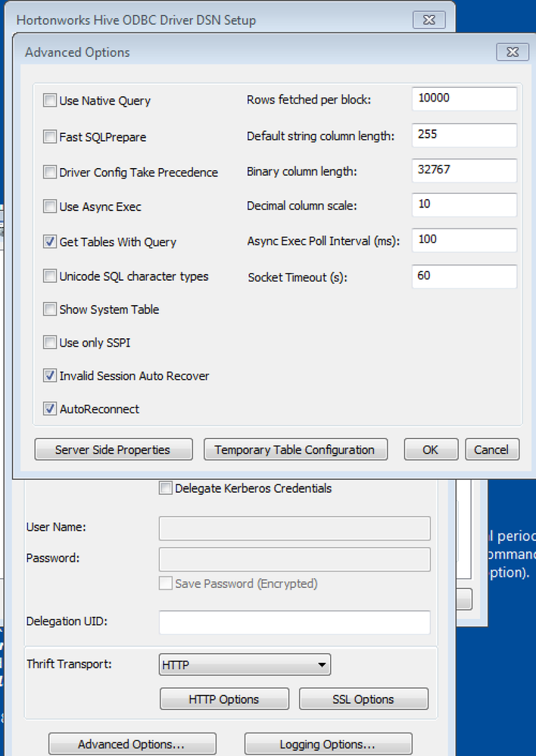Disable Invalid Session Auto Recover
Image resolution: width=536 pixels, height=756 pixels.
point(50,375)
